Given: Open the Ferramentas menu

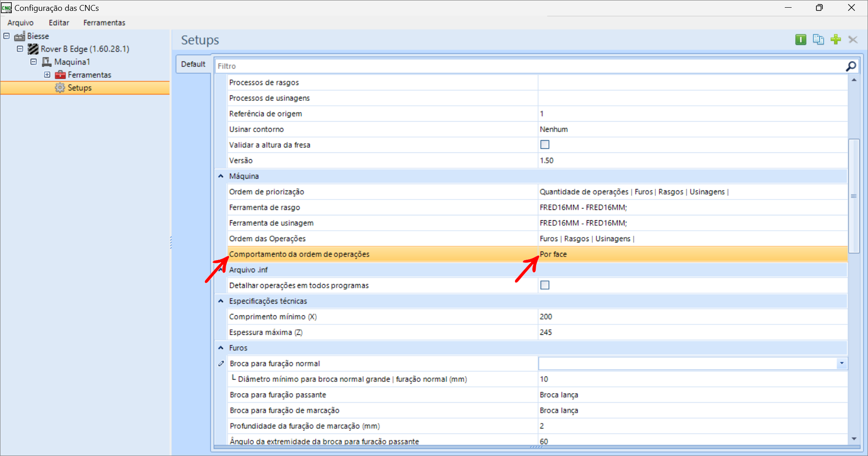Looking at the screenshot, I should [x=104, y=23].
